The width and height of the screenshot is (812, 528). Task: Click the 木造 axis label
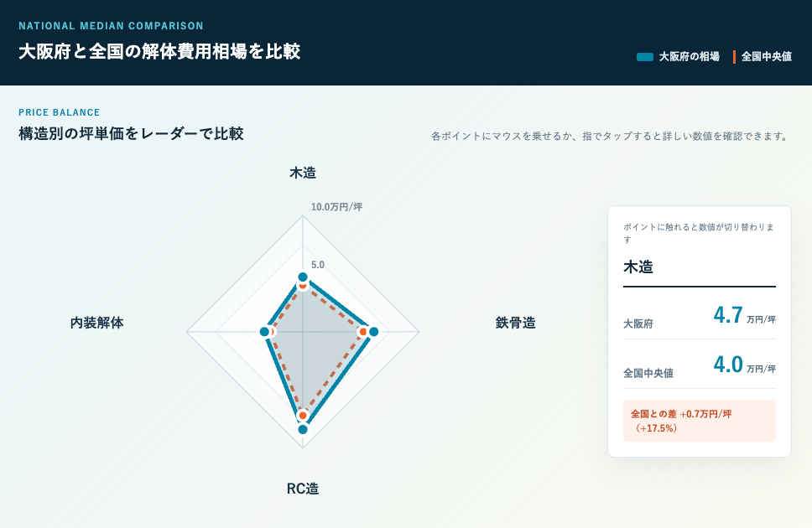pos(303,173)
